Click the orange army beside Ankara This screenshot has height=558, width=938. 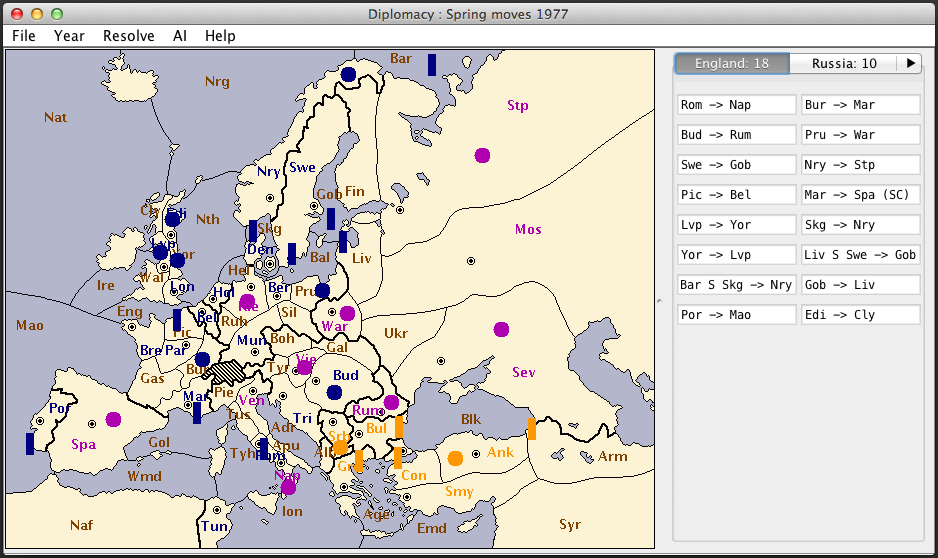click(x=455, y=458)
